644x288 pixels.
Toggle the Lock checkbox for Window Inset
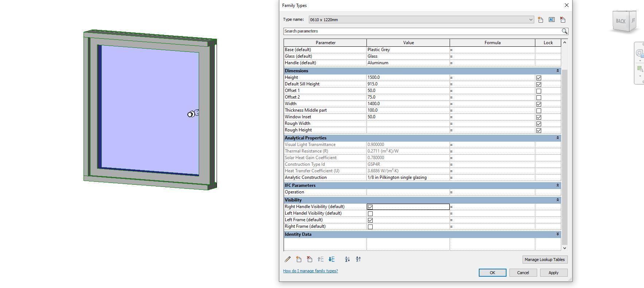point(539,117)
